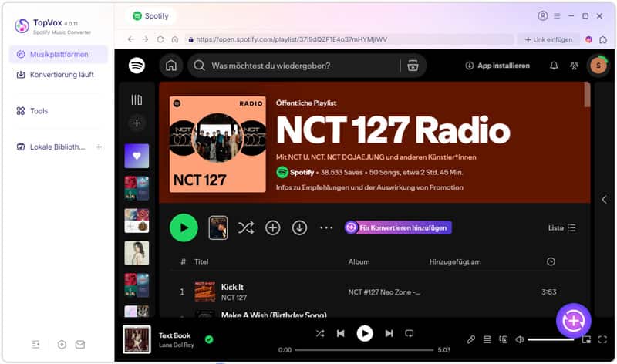Click the Spotify logo
617x364 pixels.
pyautogui.click(x=137, y=66)
